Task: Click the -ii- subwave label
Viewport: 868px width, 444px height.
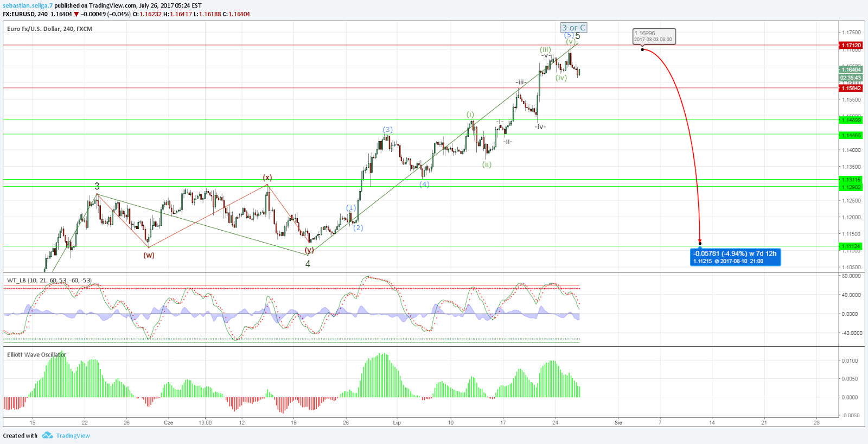Action: 507,142
